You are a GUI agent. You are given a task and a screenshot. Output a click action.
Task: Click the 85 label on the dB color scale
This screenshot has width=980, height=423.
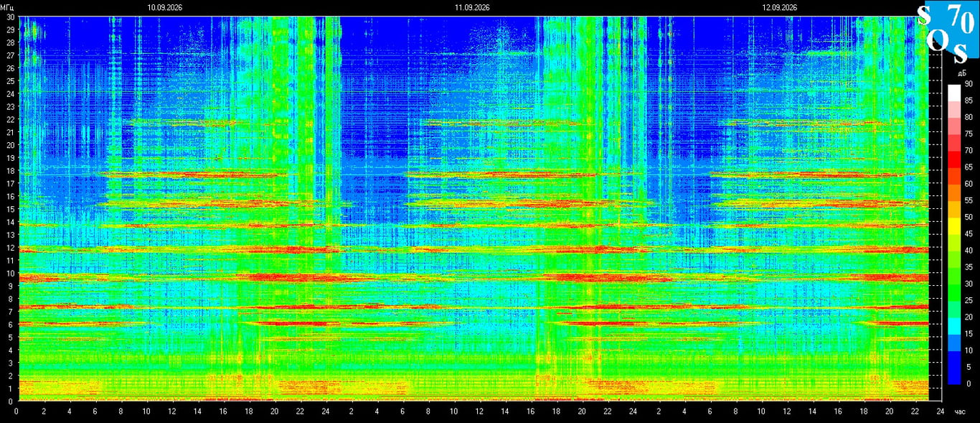(969, 101)
